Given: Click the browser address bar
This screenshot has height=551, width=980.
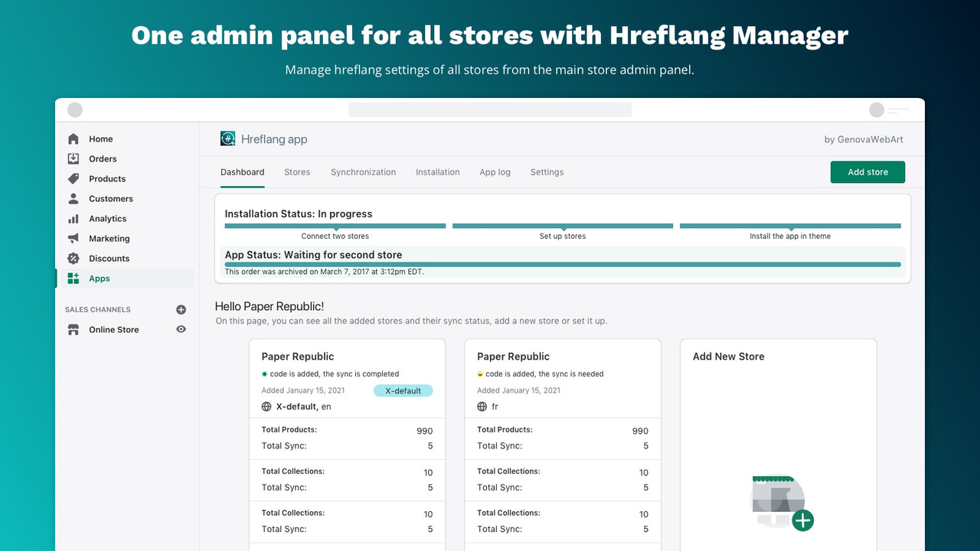Looking at the screenshot, I should (490, 109).
